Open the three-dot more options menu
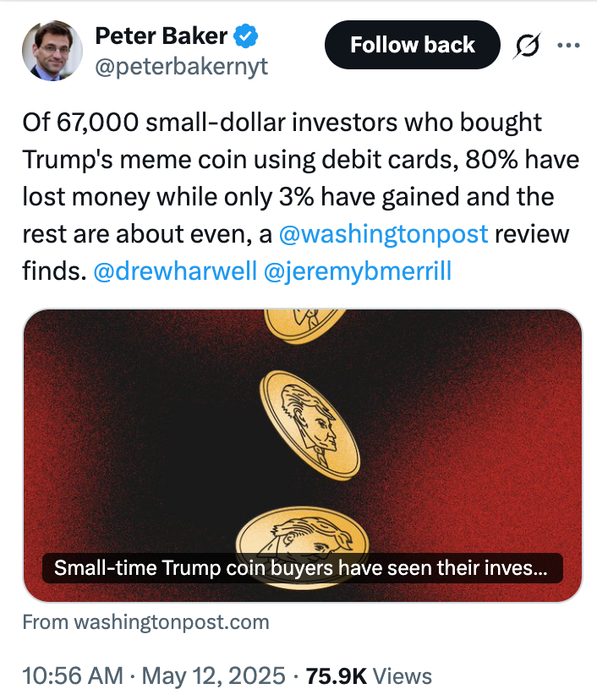The height and width of the screenshot is (700, 597). click(569, 45)
